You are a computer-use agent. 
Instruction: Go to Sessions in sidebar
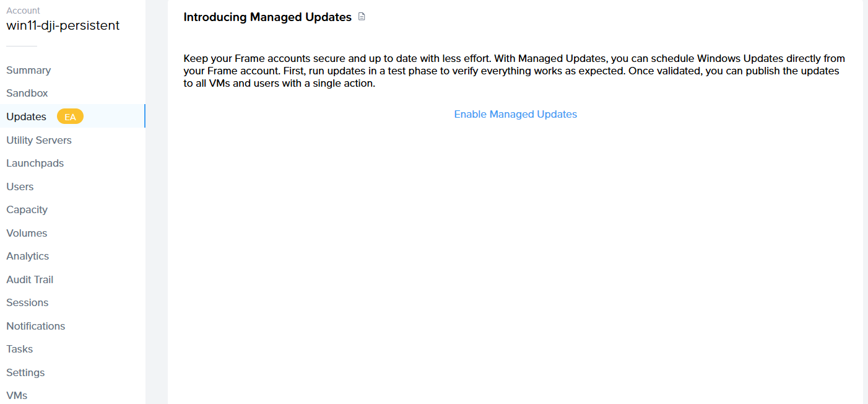(27, 302)
